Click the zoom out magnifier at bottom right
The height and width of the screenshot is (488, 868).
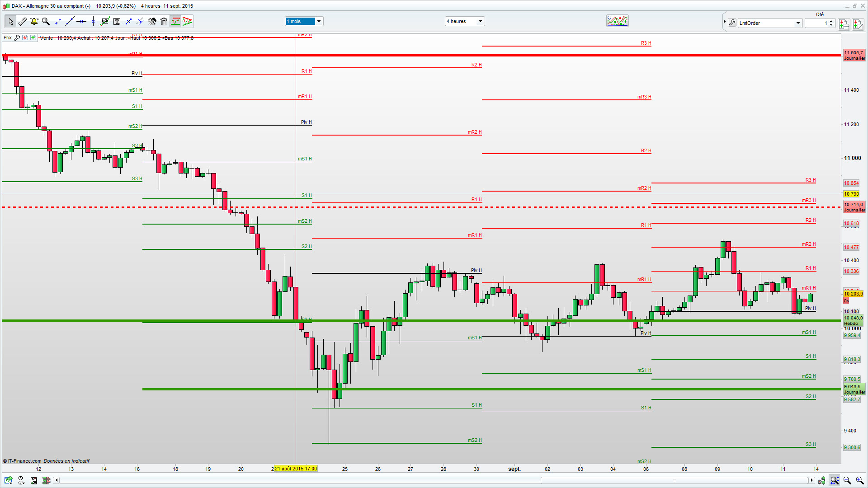tap(847, 480)
